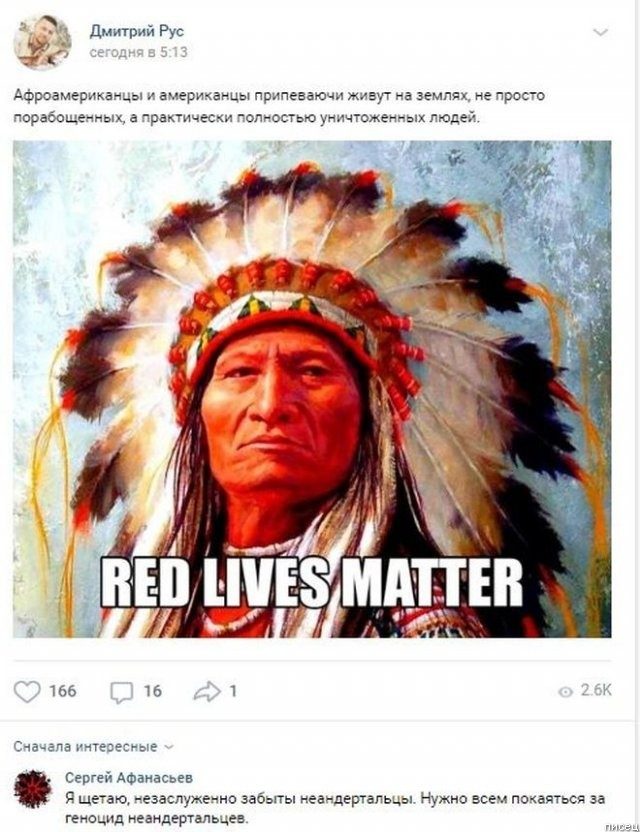
Task: Open comments via speech bubble icon
Action: pyautogui.click(x=122, y=692)
